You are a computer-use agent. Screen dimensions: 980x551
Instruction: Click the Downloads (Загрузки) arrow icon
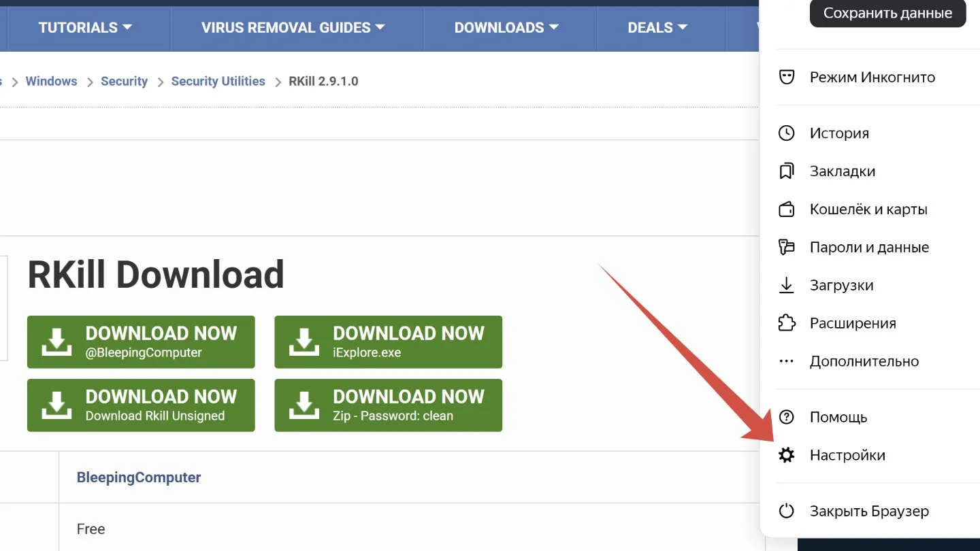[787, 285]
